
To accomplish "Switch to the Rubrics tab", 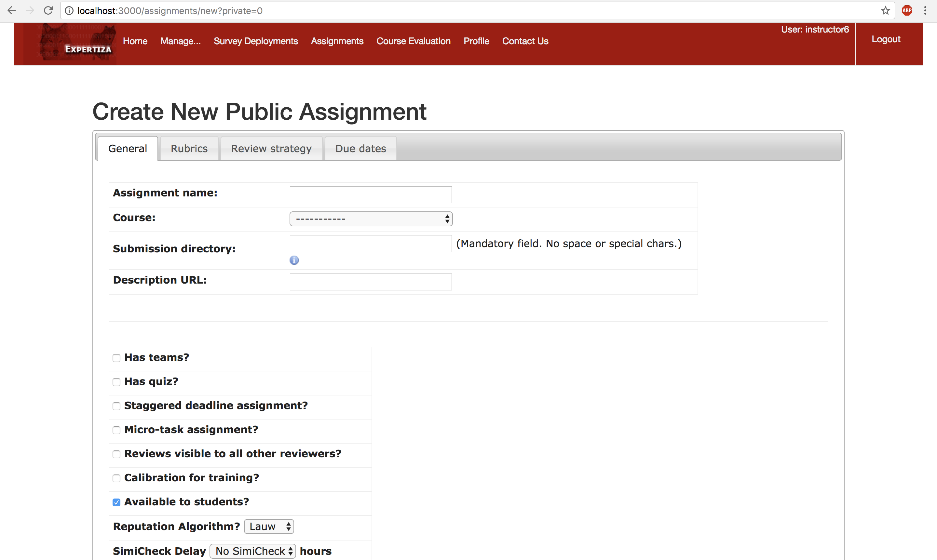I will point(189,148).
